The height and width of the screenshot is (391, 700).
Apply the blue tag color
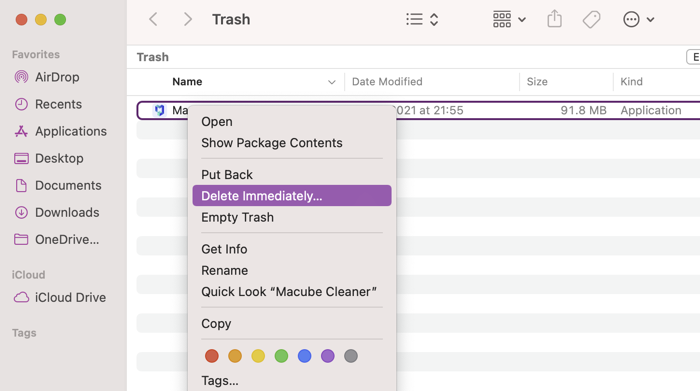304,356
